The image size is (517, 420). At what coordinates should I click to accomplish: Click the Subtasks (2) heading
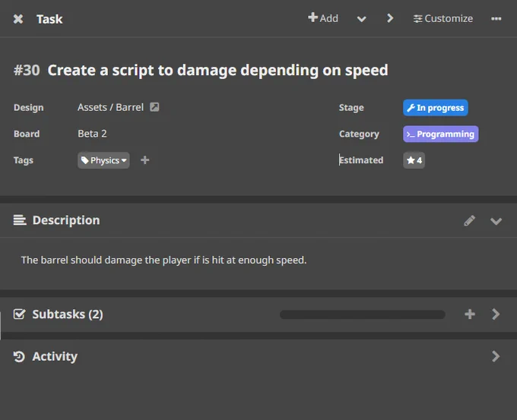tap(68, 314)
